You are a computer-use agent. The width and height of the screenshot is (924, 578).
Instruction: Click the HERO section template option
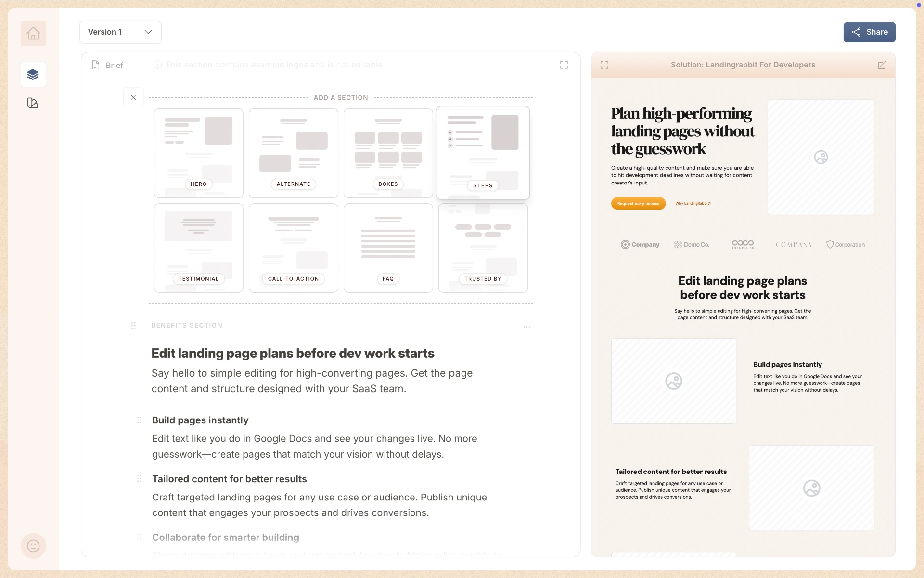(198, 152)
